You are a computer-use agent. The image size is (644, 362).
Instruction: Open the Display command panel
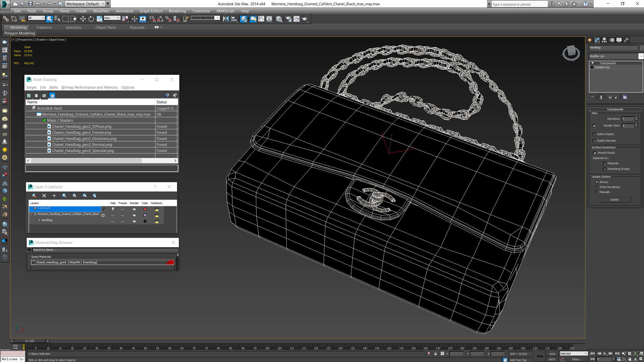pyautogui.click(x=619, y=40)
